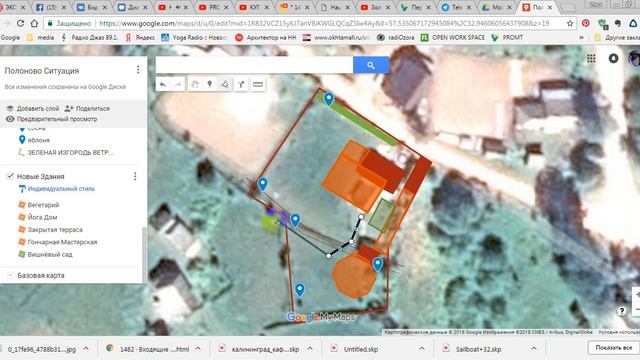
Task: Go to Chrome home page icon
Action: point(34,23)
